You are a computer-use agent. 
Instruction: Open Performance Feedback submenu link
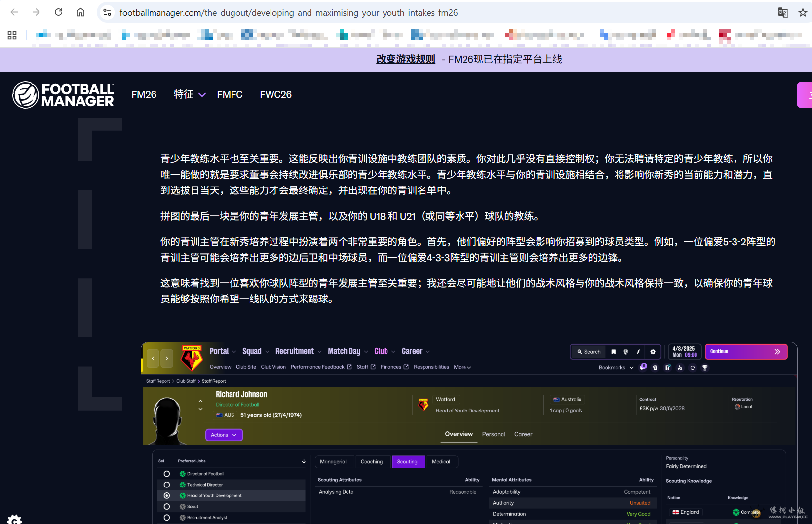point(321,367)
